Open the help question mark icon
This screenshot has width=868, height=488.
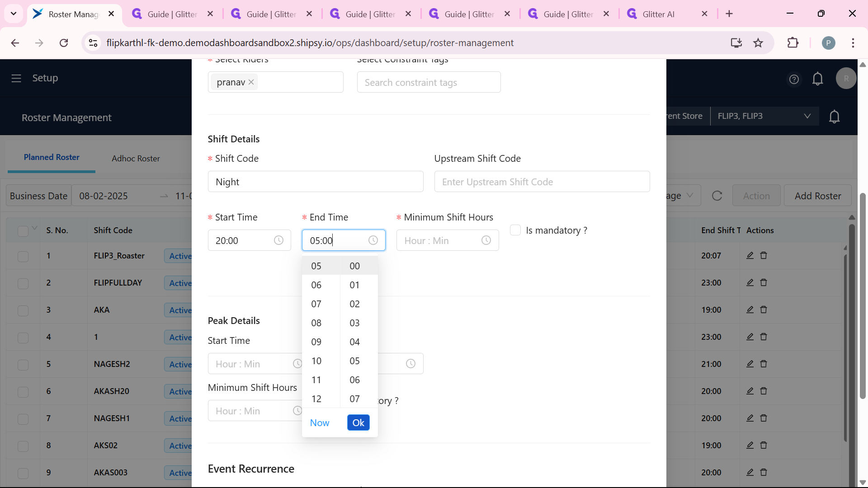coord(794,79)
